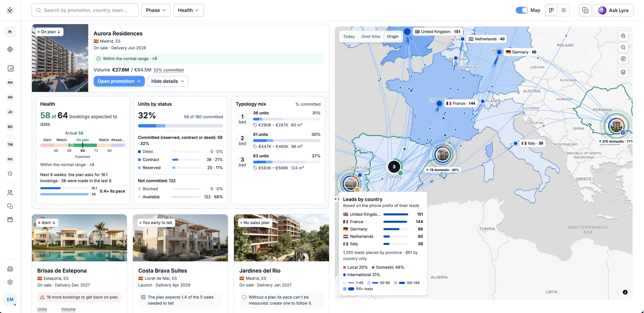Open the Units link under Brisas de Estepona
Screen dimensions: 644x313
[x=42, y=309]
